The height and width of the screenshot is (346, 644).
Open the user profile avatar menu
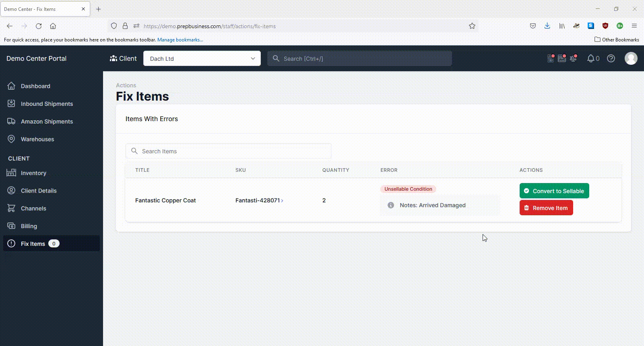(x=631, y=58)
